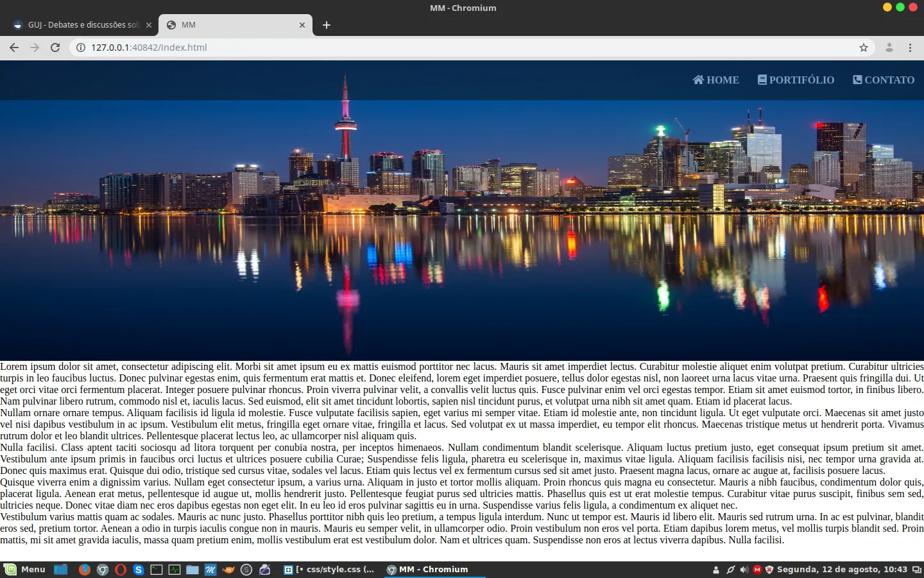Viewport: 924px width, 578px height.
Task: Open a new browser tab
Action: pos(327,25)
